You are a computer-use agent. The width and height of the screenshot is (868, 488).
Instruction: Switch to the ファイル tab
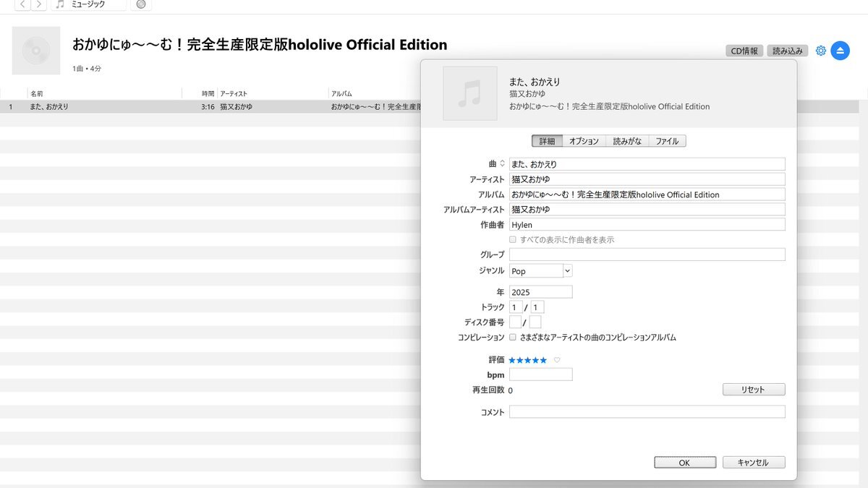point(667,141)
